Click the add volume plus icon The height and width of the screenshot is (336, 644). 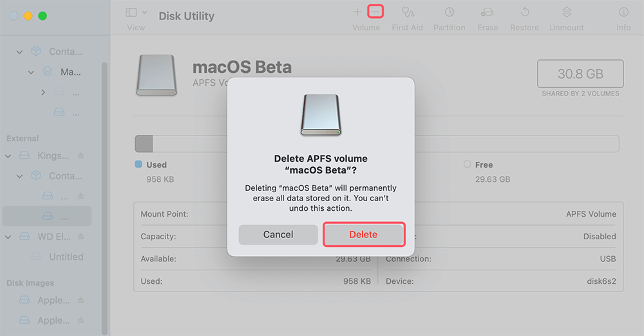tap(357, 12)
